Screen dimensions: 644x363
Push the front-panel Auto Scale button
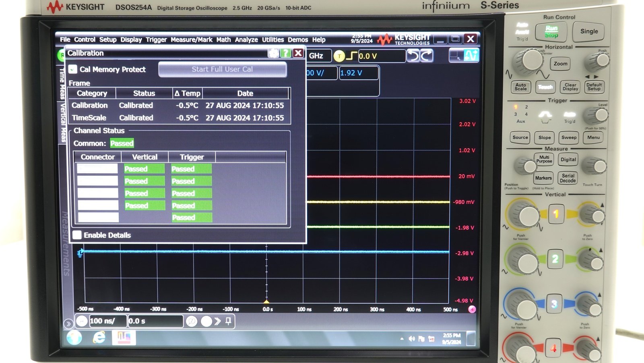[x=520, y=87]
